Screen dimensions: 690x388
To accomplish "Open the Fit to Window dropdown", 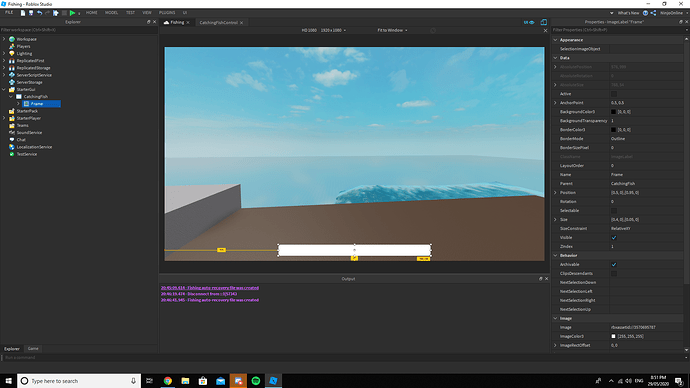I will click(392, 30).
